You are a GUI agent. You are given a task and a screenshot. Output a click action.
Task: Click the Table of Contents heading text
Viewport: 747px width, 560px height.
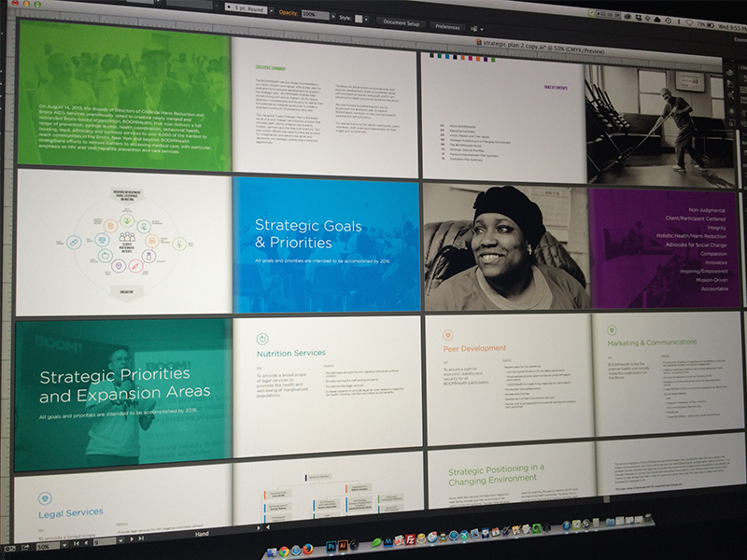point(556,88)
